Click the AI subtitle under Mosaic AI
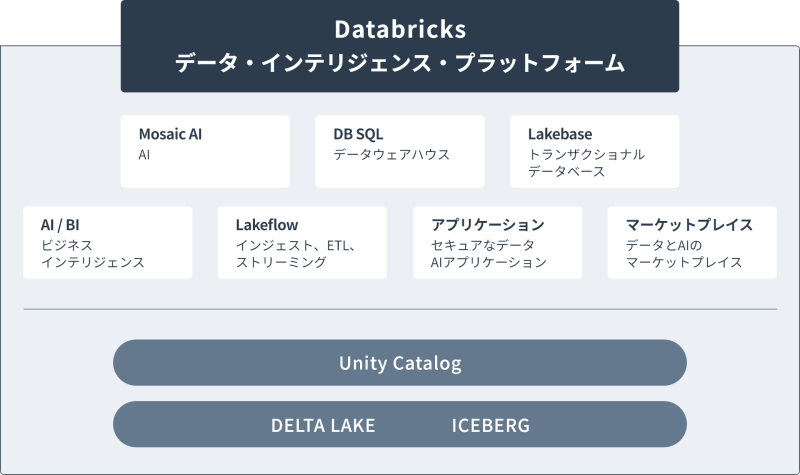The image size is (800, 475). coord(145,155)
